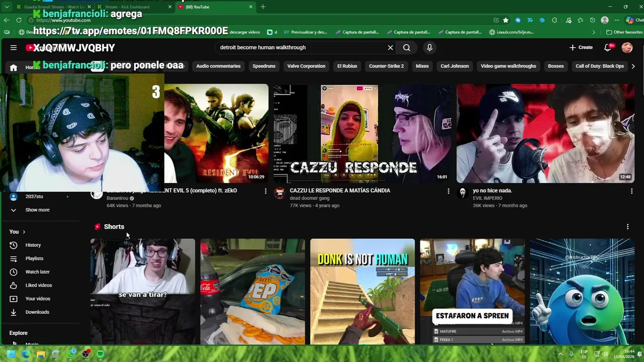Open 'Other favourites' bookmarks folder
Screen dimensions: 644x362
(624, 32)
